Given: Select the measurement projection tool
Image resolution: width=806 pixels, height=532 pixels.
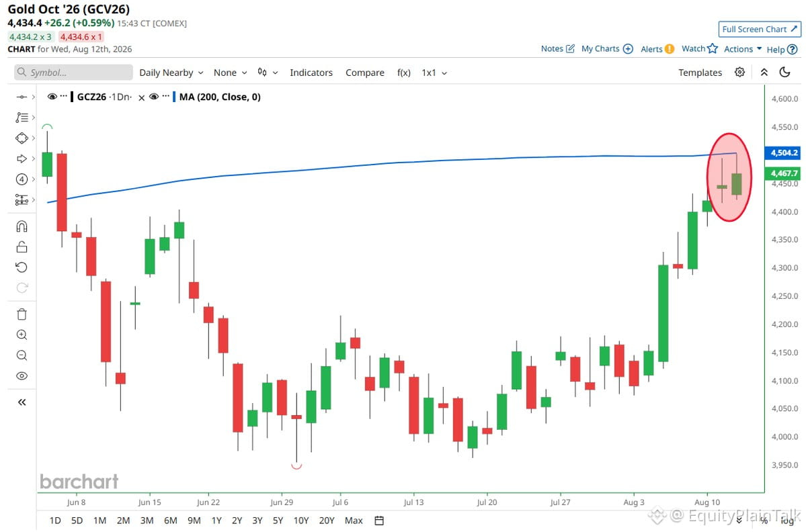Looking at the screenshot, I should [22, 199].
